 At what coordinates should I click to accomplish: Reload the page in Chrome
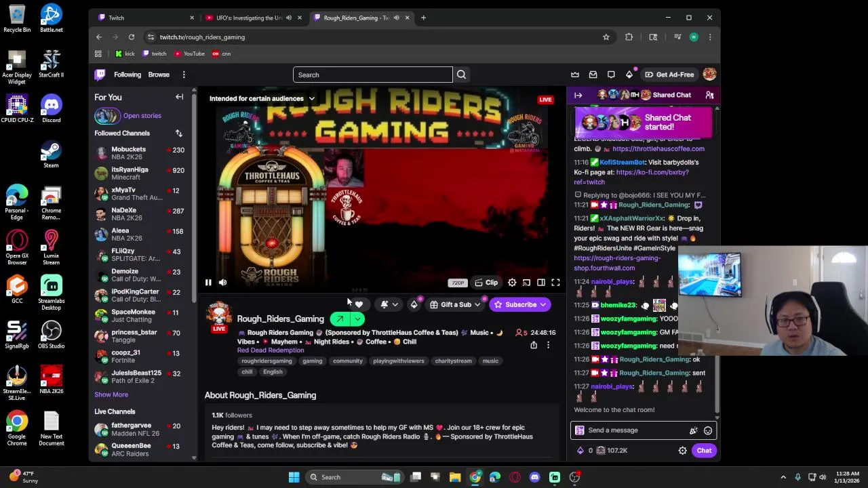point(132,37)
